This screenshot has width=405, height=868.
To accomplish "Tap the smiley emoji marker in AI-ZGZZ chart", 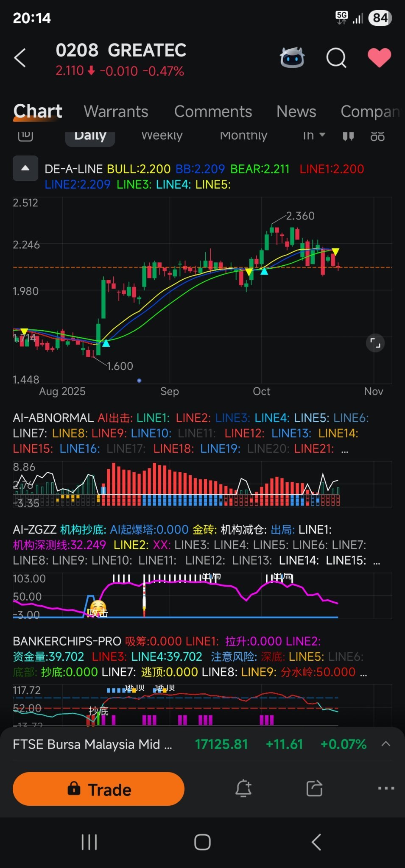I will pyautogui.click(x=98, y=607).
